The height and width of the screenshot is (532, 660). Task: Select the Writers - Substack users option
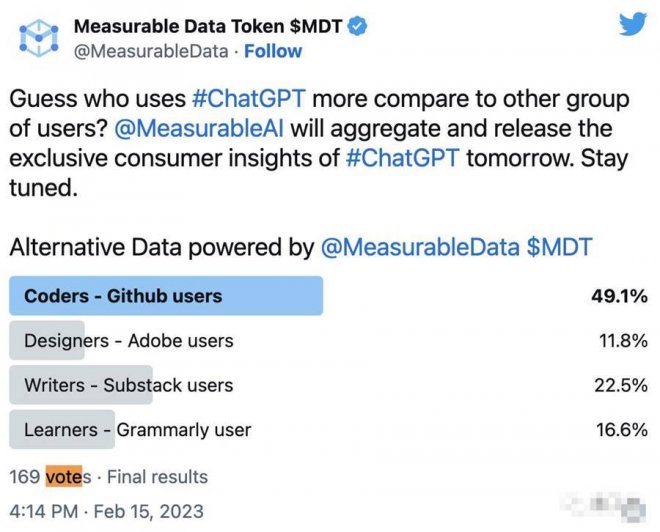tap(128, 385)
